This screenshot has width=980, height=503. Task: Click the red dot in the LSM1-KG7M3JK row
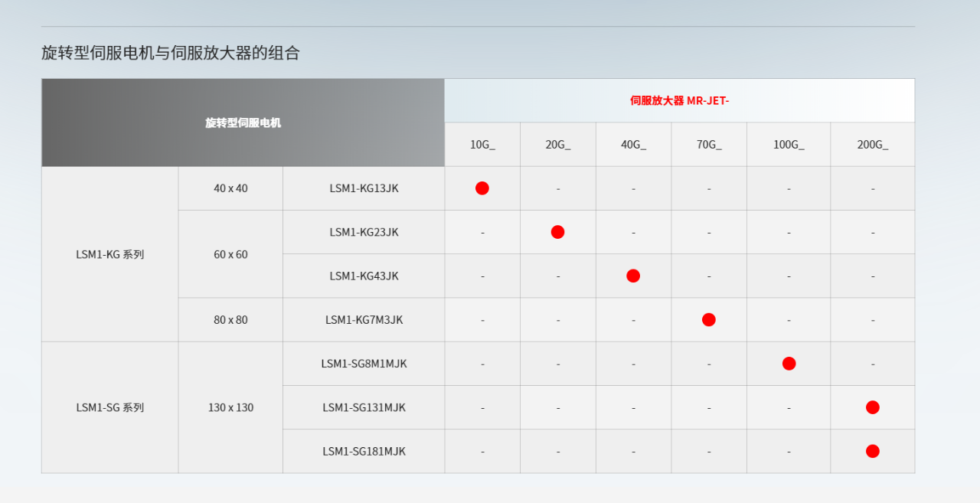[x=709, y=320]
